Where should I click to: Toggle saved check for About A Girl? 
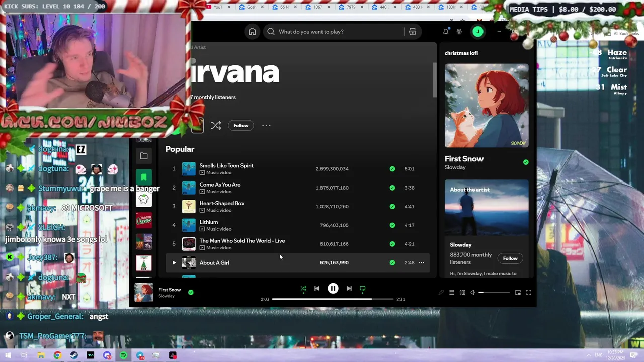(392, 262)
